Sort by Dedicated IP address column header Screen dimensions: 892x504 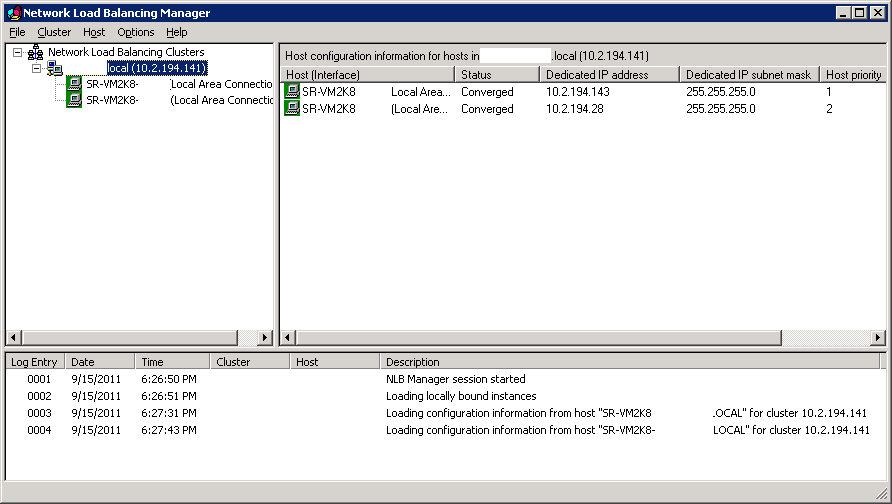pos(608,75)
